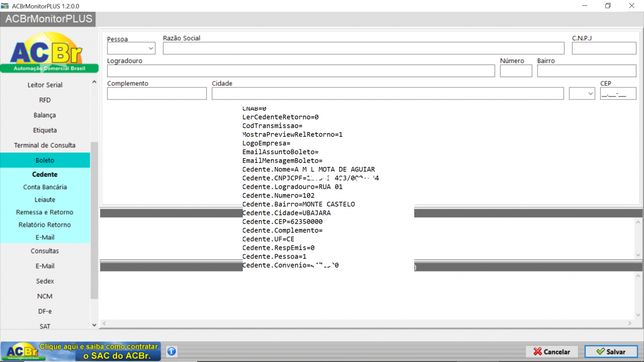Open the ACBr SAC contract banner
Viewport: 644px width, 362px height.
point(81,351)
